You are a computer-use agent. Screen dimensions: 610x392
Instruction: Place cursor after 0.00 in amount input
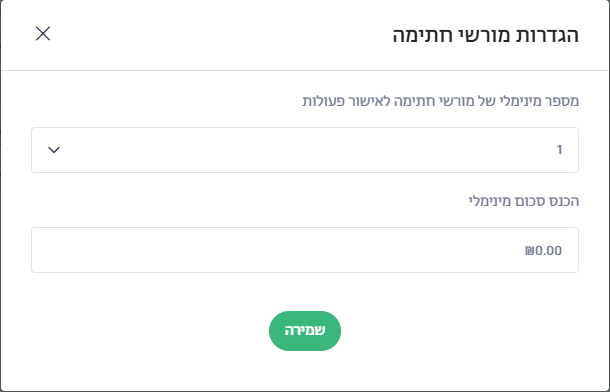(563, 250)
